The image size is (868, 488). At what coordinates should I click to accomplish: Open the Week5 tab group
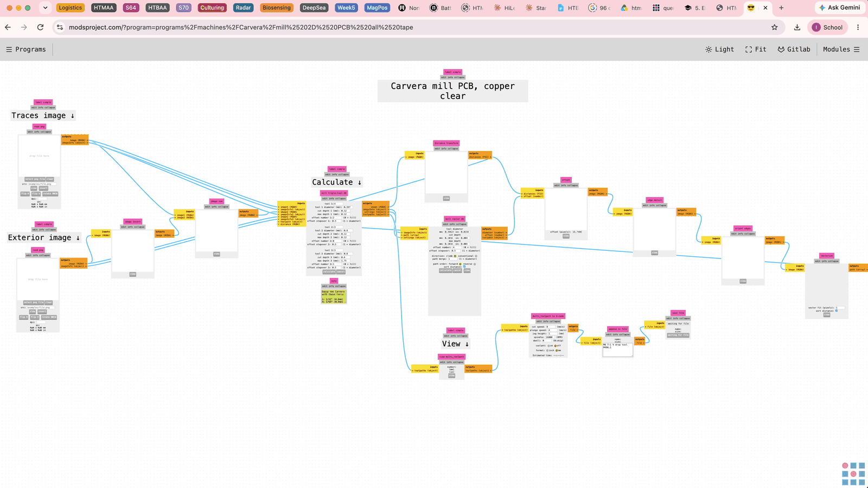click(346, 8)
